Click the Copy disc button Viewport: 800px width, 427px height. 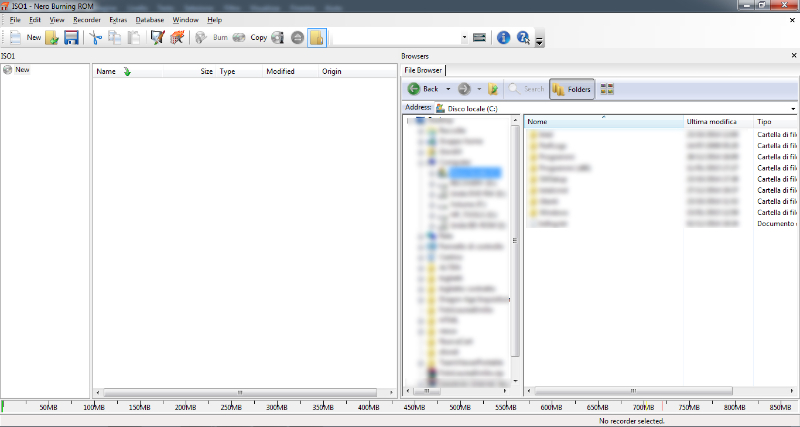250,37
